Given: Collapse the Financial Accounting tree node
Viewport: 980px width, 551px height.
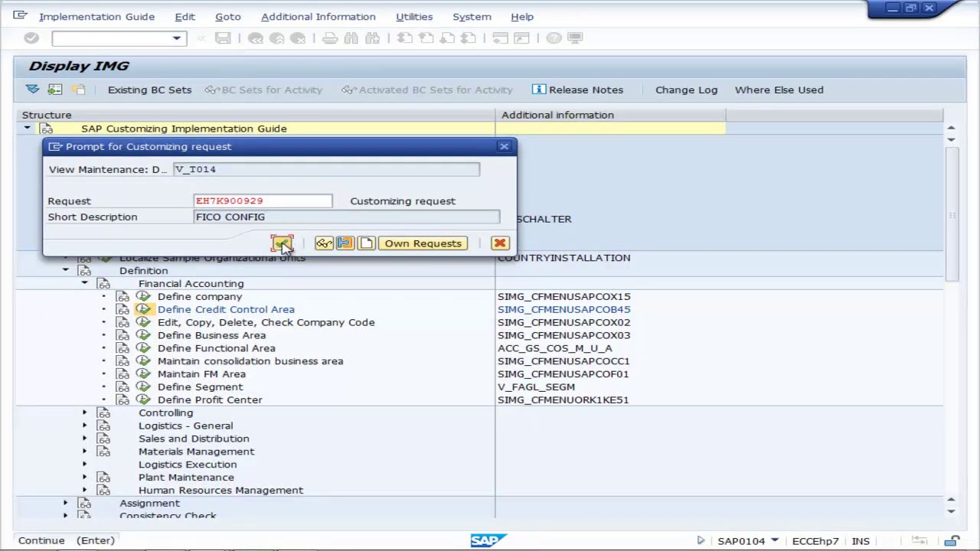Looking at the screenshot, I should [84, 284].
